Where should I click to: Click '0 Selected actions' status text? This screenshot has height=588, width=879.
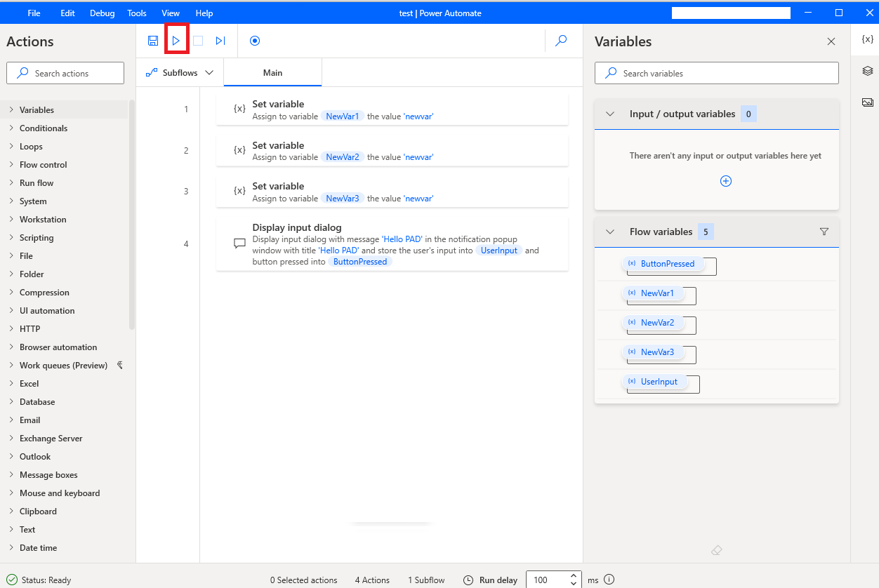point(303,580)
